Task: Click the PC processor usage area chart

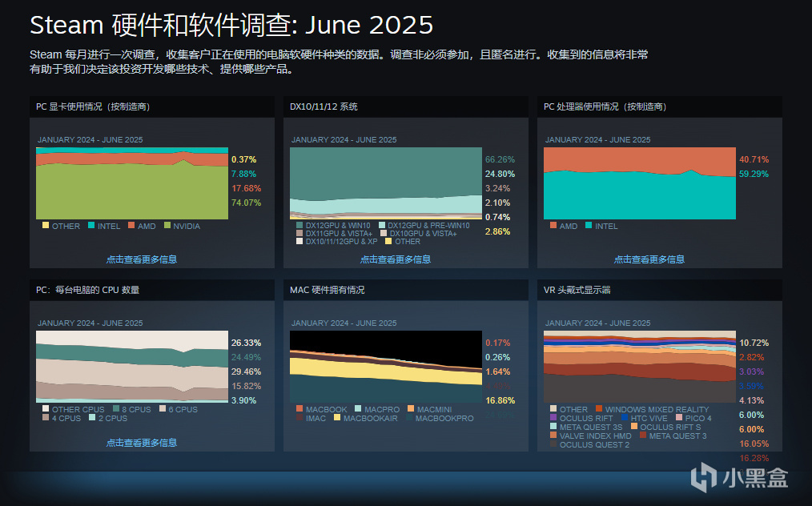Action: point(640,183)
